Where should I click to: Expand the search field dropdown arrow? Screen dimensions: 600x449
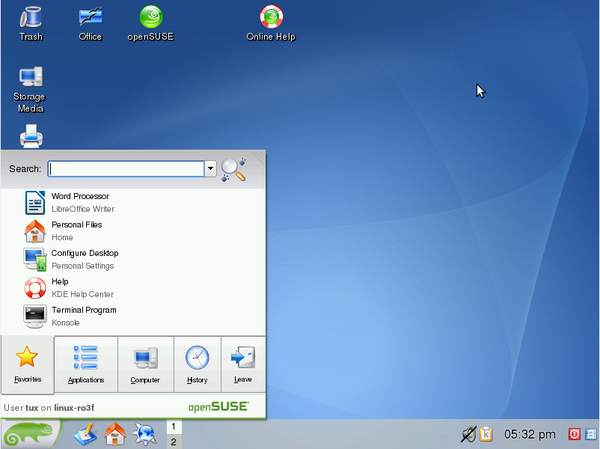(x=210, y=169)
